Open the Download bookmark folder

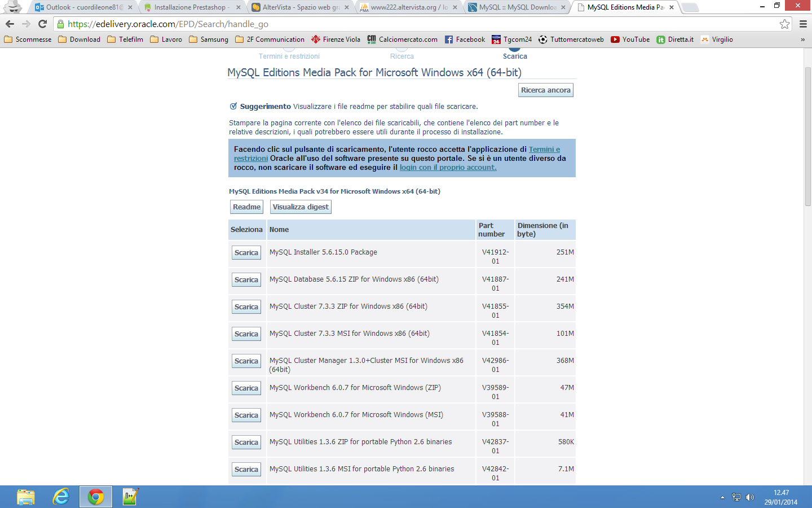click(80, 40)
